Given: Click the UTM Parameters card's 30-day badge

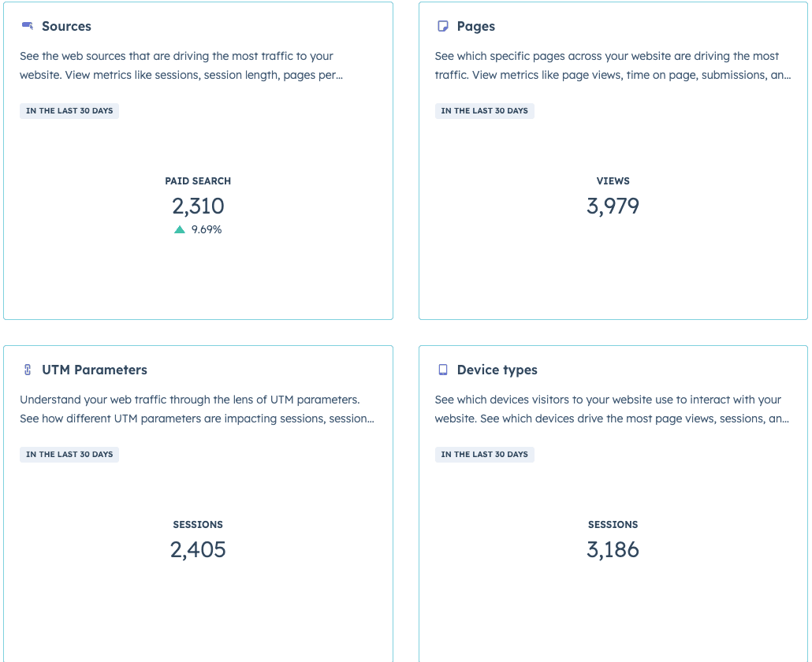Looking at the screenshot, I should click(69, 455).
